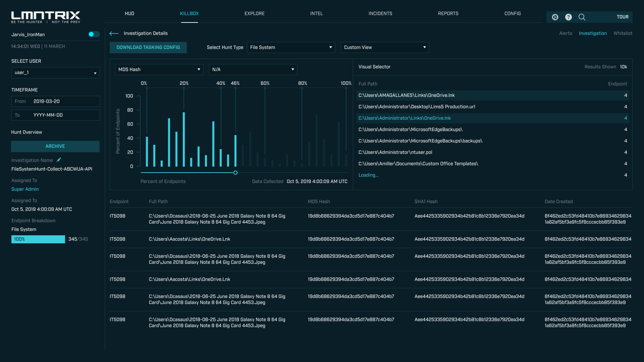Select the Custom Office Templates path row
The width and height of the screenshot is (644, 362).
point(493,164)
